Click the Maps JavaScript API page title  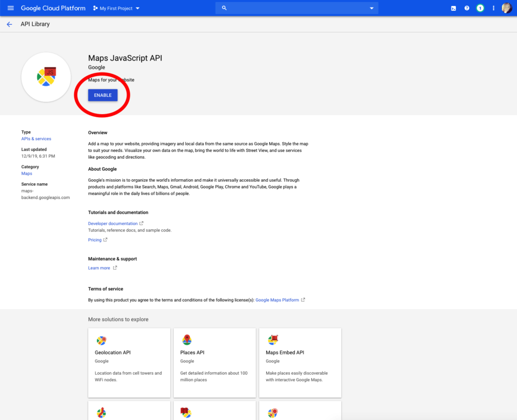click(125, 58)
